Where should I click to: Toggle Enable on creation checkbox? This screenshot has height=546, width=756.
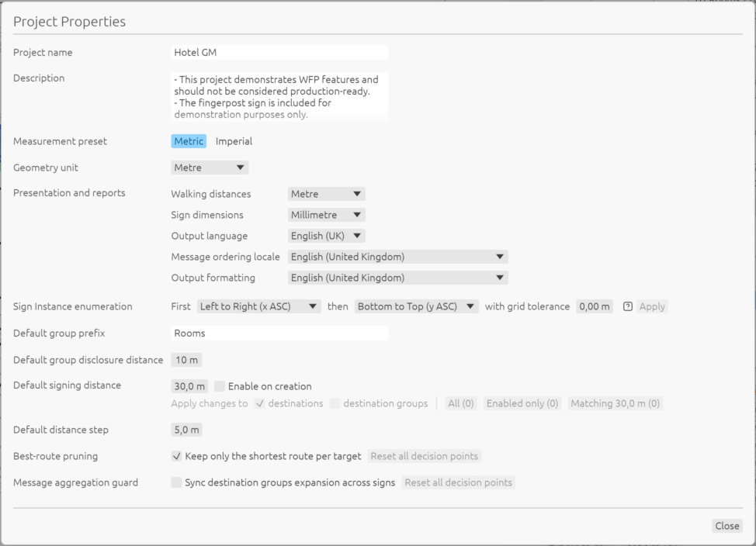coord(220,386)
